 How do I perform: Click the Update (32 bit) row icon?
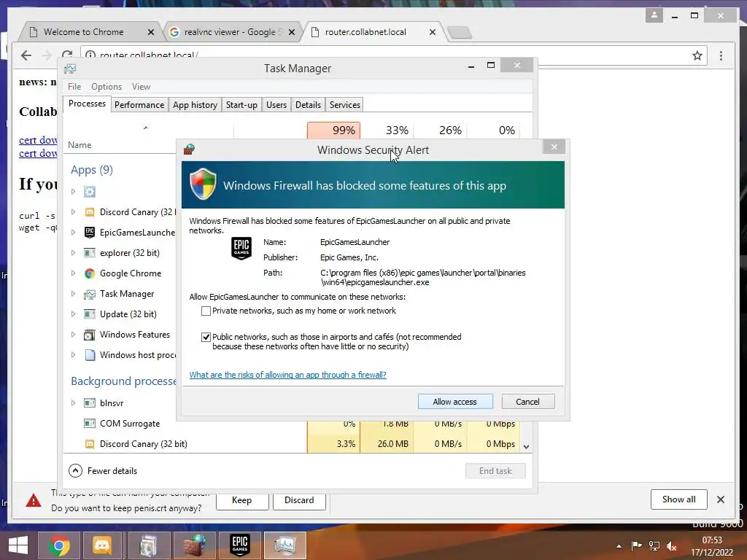coord(90,314)
